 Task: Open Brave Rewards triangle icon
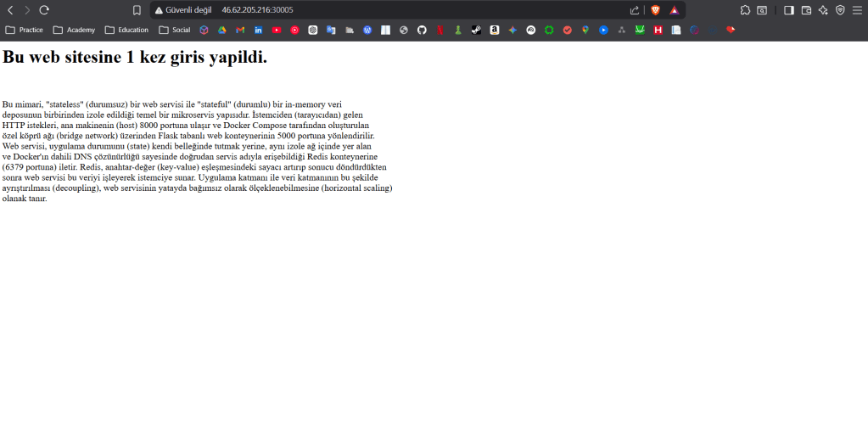[674, 10]
